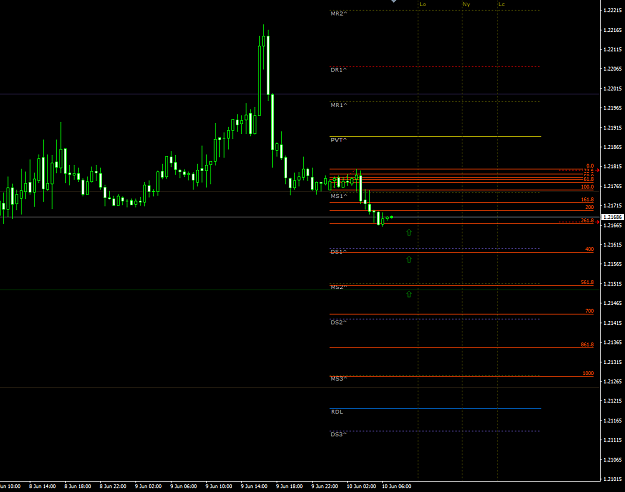The height and width of the screenshot is (492, 625).
Task: Select the red dotted DR1 line
Action: point(435,67)
